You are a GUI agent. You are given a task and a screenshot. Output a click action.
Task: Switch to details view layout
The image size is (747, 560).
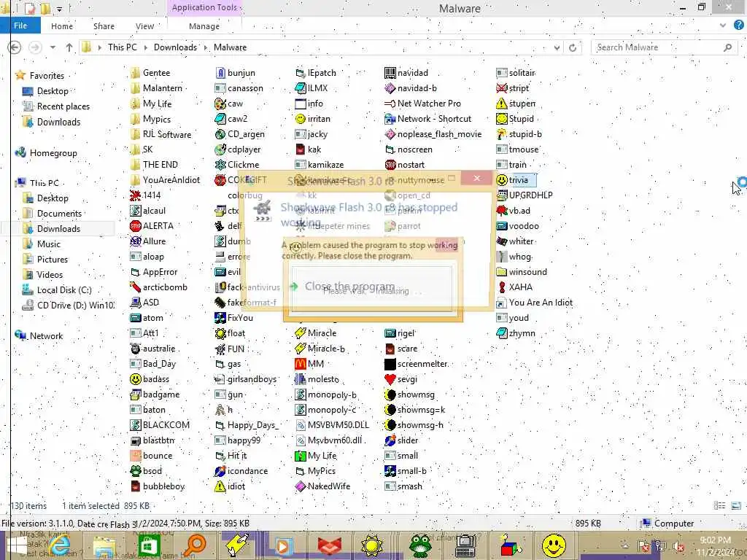click(x=720, y=506)
